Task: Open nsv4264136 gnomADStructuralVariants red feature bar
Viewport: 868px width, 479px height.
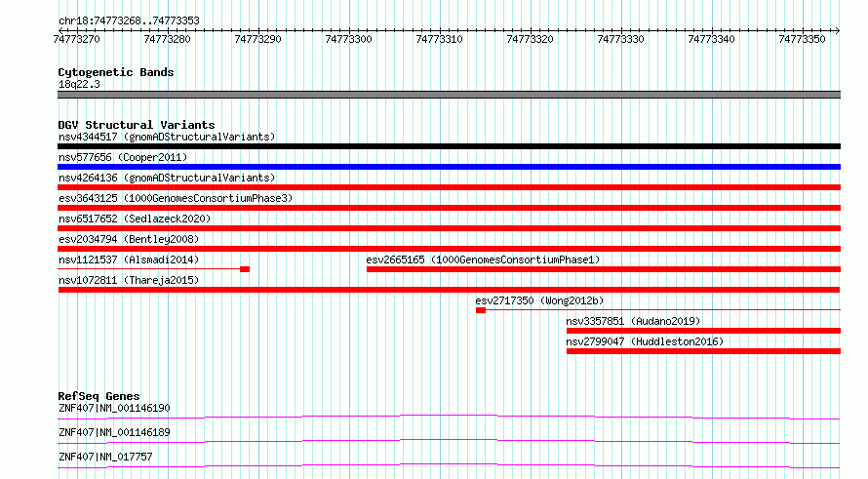Action: click(x=449, y=187)
